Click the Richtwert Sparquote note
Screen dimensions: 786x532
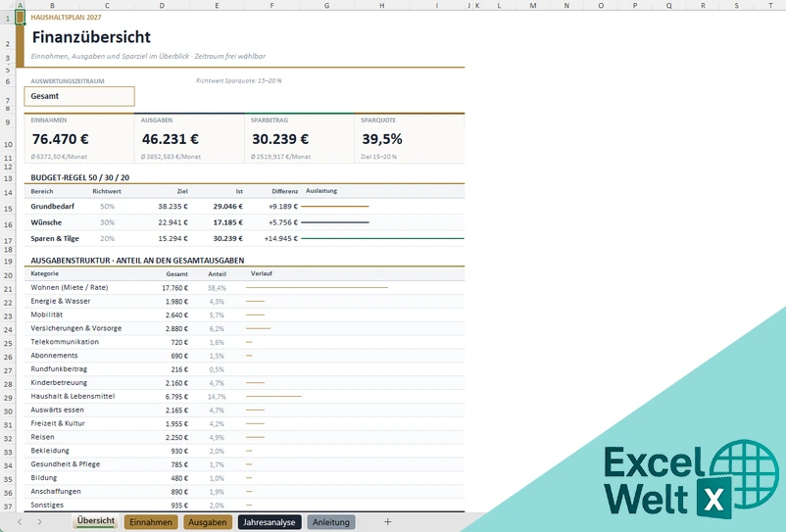(x=239, y=80)
